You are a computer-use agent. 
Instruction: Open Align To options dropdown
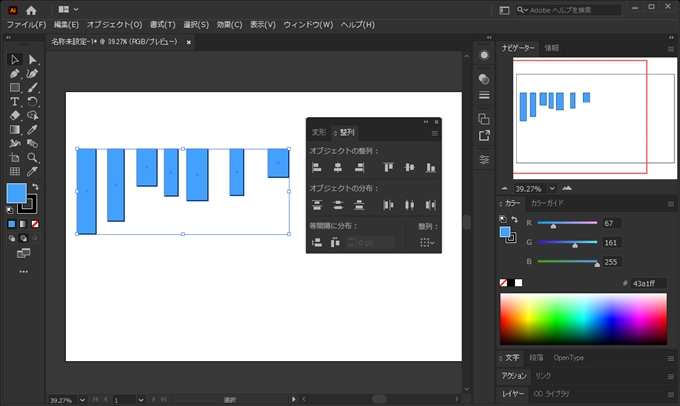(427, 242)
